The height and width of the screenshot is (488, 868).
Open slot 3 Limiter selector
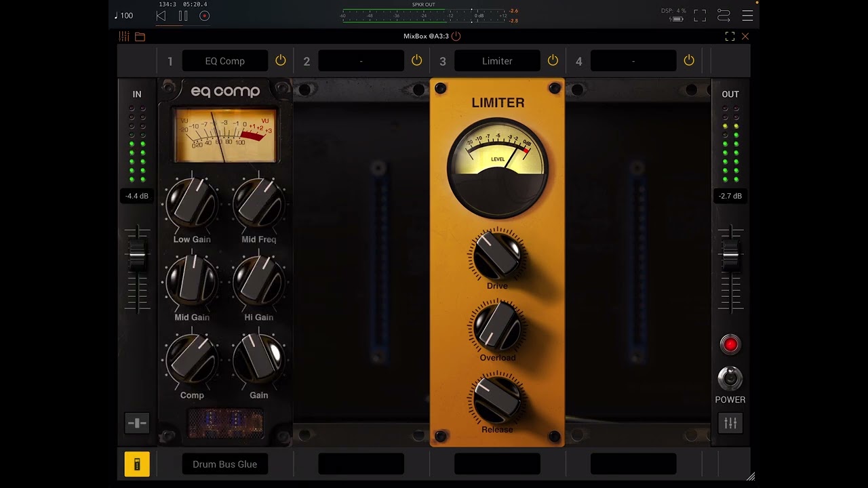click(497, 61)
